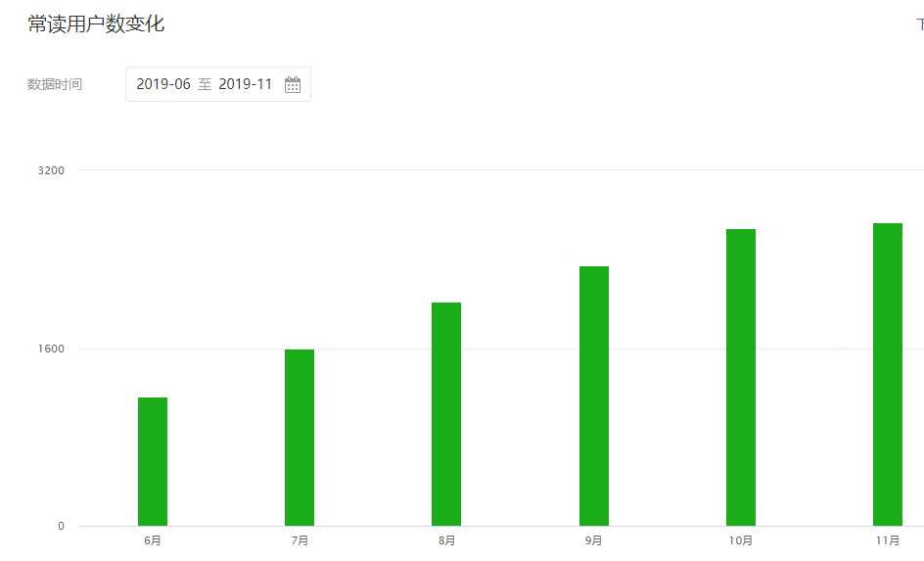Click the 3200 y-axis label
The height and width of the screenshot is (561, 924).
coord(51,170)
